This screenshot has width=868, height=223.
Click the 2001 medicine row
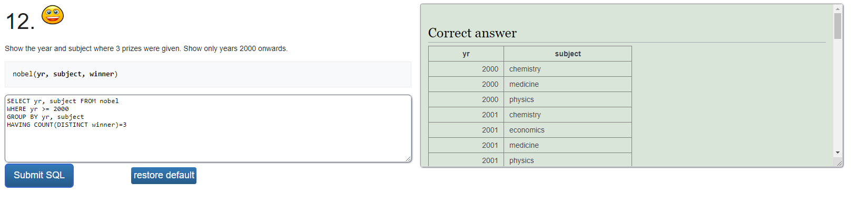pyautogui.click(x=530, y=145)
